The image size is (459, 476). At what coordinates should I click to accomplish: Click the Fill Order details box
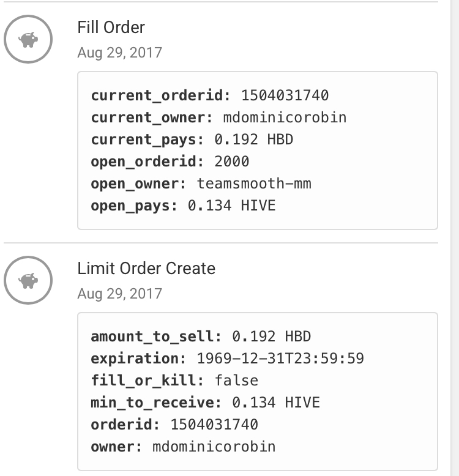tap(258, 151)
